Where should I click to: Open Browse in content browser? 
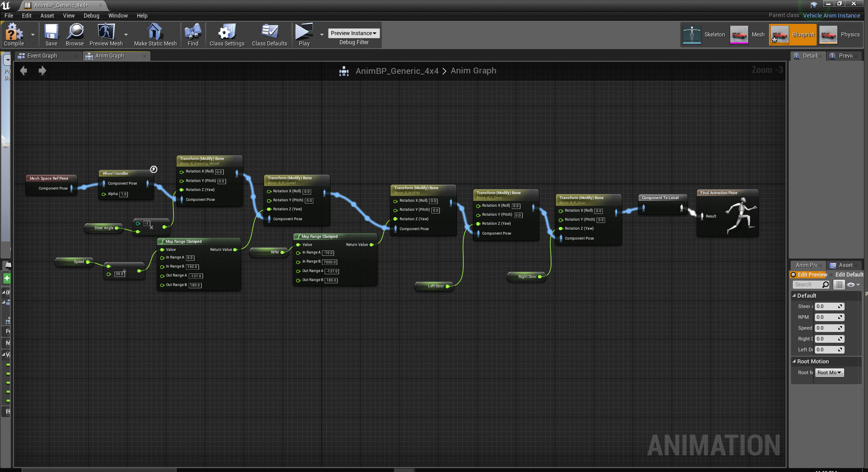pos(75,32)
